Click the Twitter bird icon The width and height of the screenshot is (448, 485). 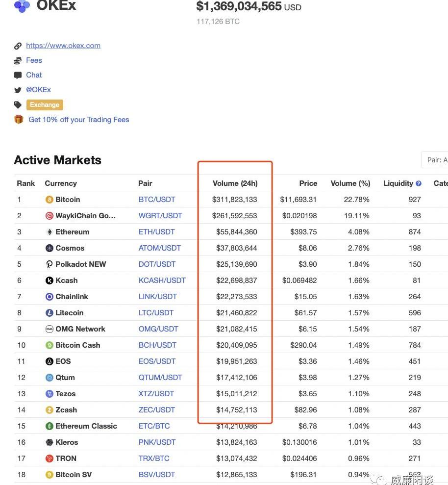click(x=18, y=90)
